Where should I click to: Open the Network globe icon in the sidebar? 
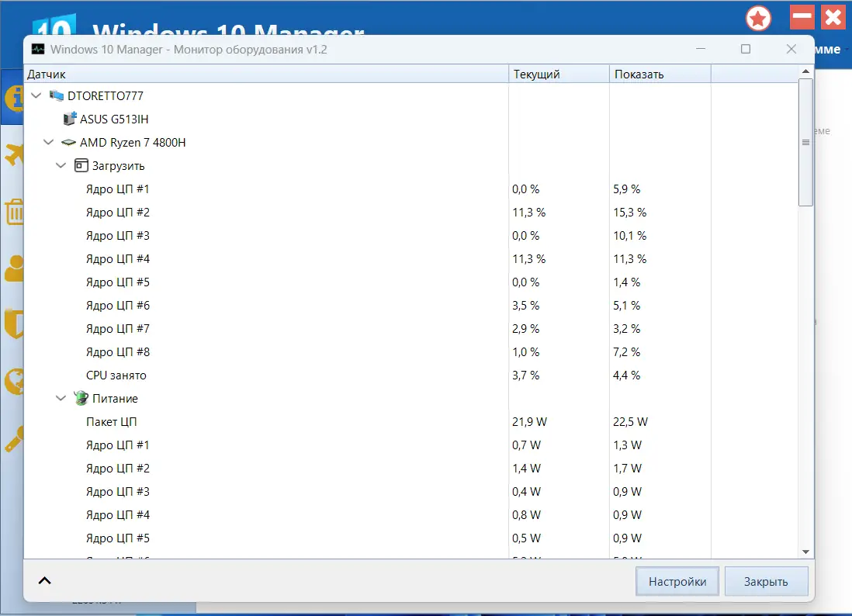pyautogui.click(x=14, y=382)
